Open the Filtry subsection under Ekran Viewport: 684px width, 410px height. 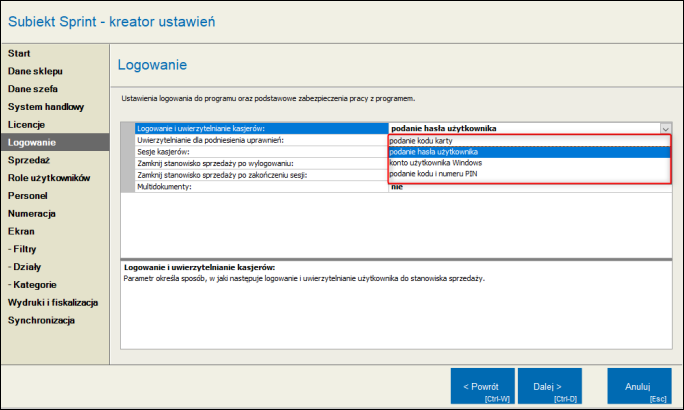(x=25, y=249)
